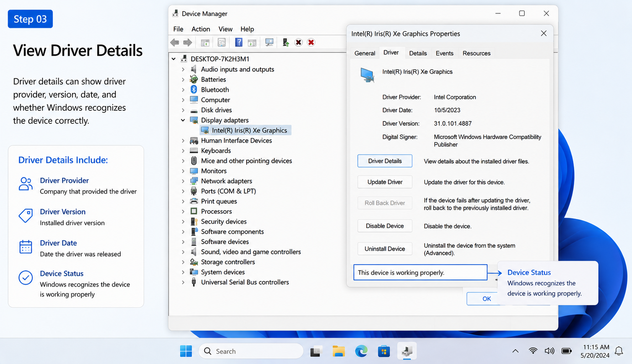Select the Intel(R) Iris(R) Xe Graphics tree item
The height and width of the screenshot is (364, 632).
pyautogui.click(x=245, y=130)
